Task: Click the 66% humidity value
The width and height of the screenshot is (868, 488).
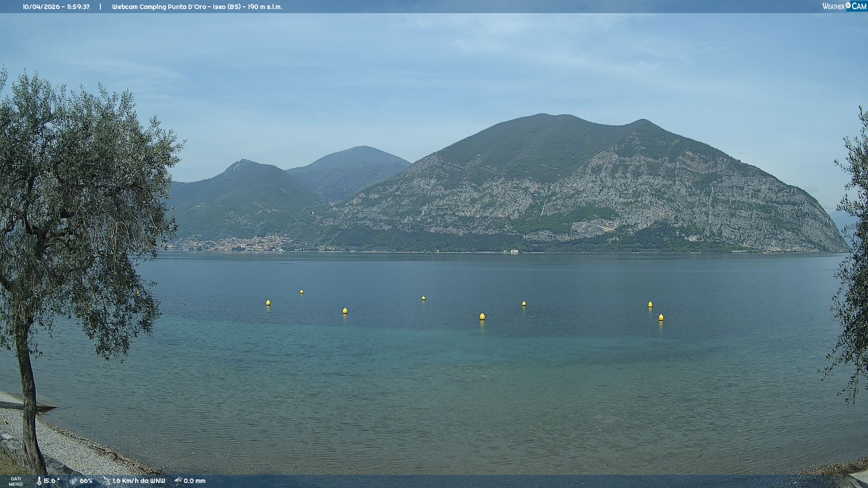Action: (x=86, y=481)
